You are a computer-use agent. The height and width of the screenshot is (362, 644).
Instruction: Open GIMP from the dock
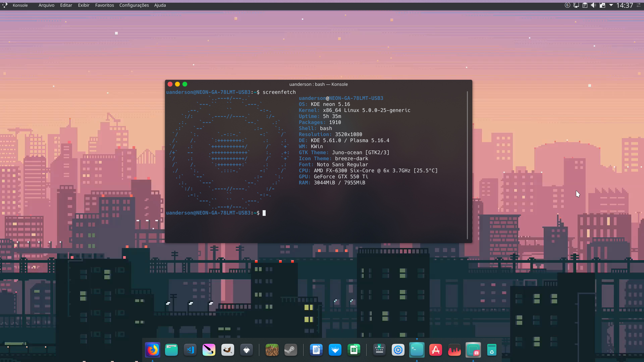pos(228,350)
